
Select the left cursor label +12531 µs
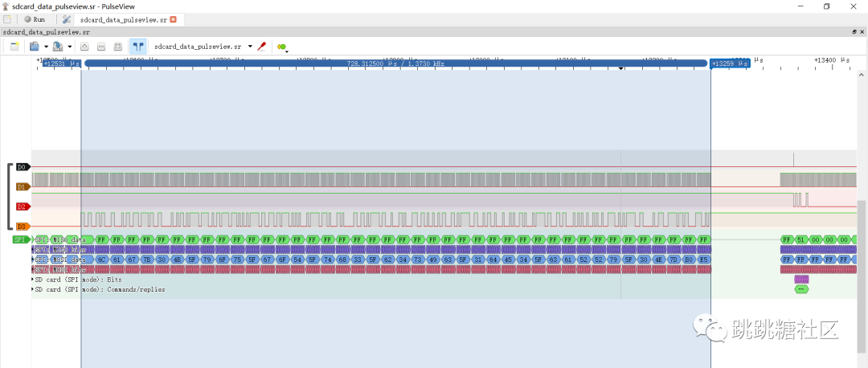coord(62,63)
